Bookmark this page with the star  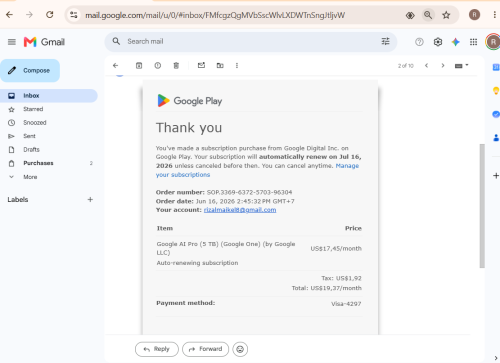coord(446,15)
